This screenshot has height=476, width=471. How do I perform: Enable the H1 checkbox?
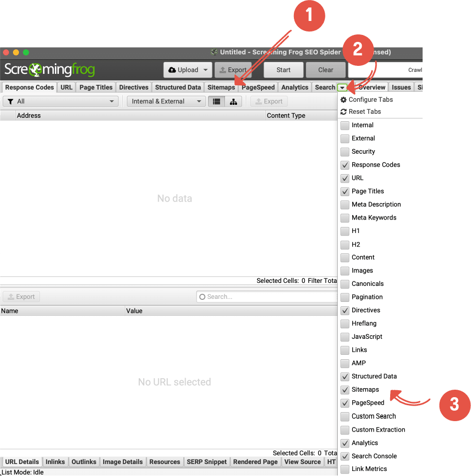click(x=345, y=231)
